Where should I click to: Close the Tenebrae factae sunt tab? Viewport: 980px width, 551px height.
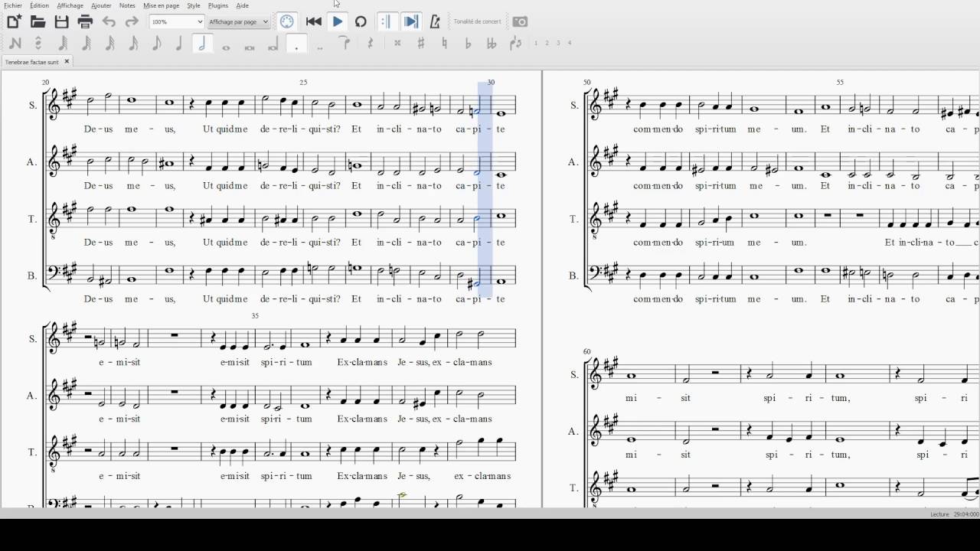67,62
